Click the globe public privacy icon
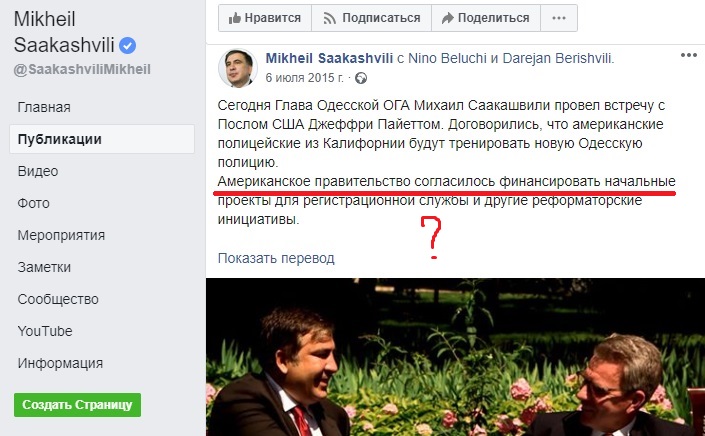Image resolution: width=705 pixels, height=436 pixels. tap(361, 78)
